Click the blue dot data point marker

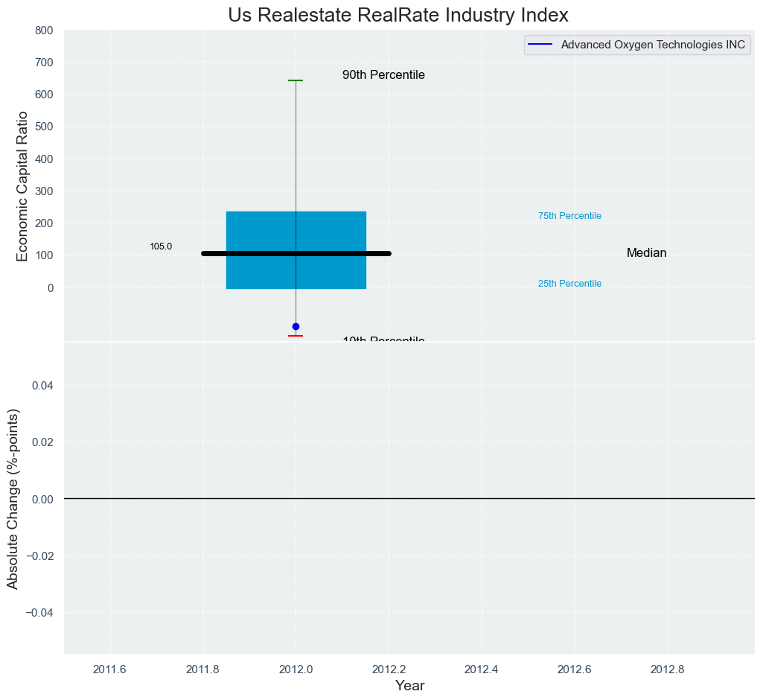point(296,326)
